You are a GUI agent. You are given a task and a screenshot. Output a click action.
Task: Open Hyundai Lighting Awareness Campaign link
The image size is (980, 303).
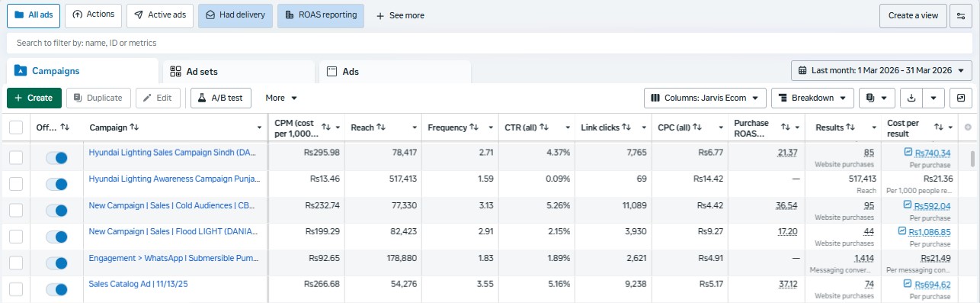[175, 179]
